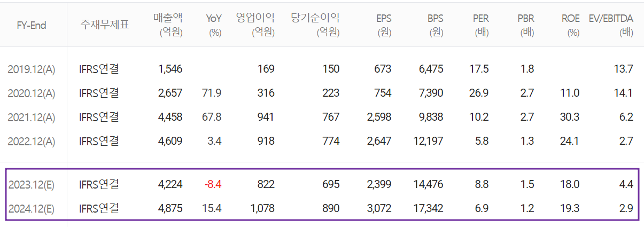Viewport: 644px width, 227px height.
Task: Click the PBR column header
Action: point(526,25)
